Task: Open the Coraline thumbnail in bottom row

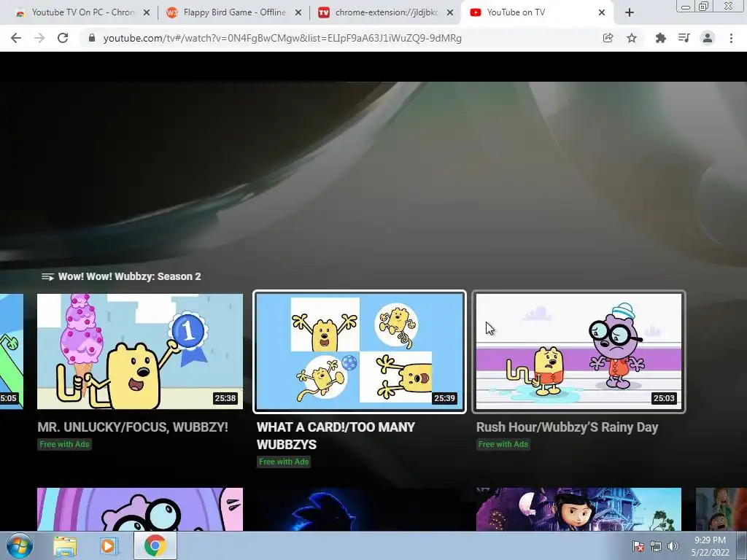Action: click(578, 509)
